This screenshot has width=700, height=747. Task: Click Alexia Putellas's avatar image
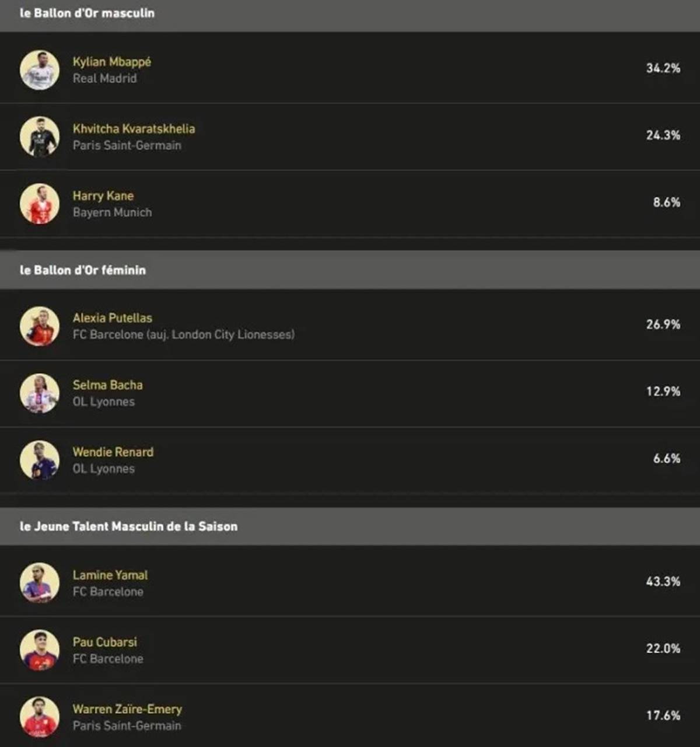click(40, 326)
